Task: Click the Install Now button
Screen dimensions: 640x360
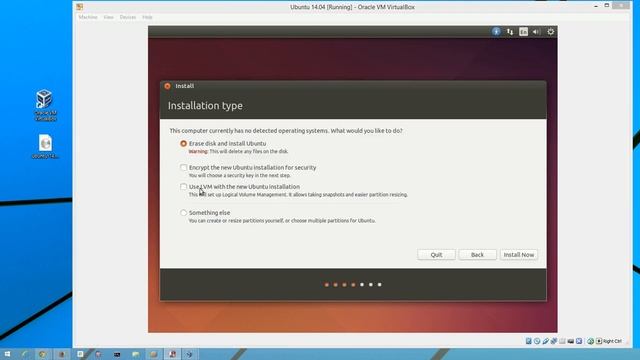Action: (519, 255)
